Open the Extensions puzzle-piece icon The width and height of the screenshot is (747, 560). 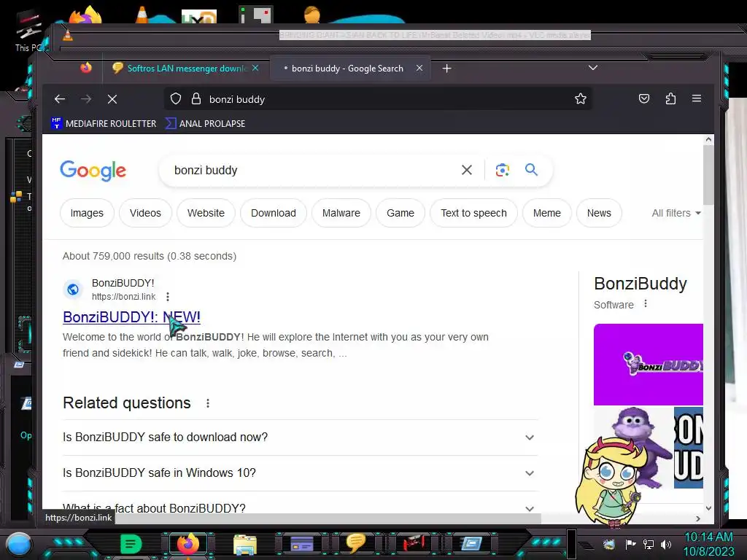pos(670,98)
